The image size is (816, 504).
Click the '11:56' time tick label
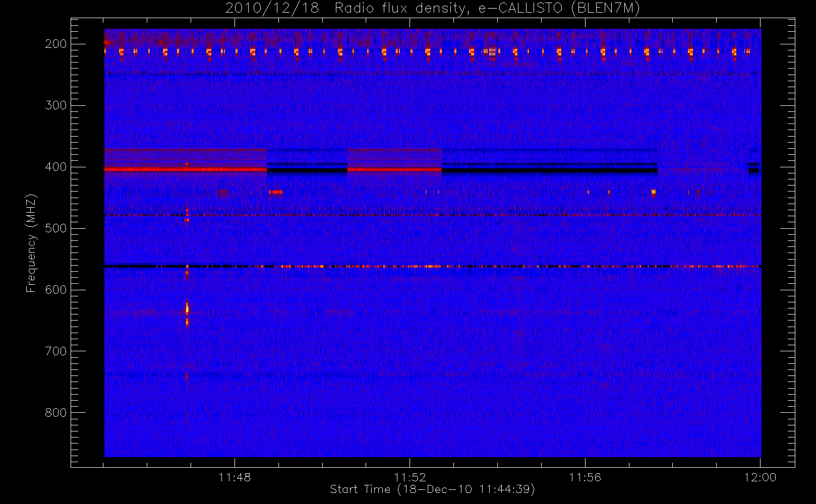(585, 477)
